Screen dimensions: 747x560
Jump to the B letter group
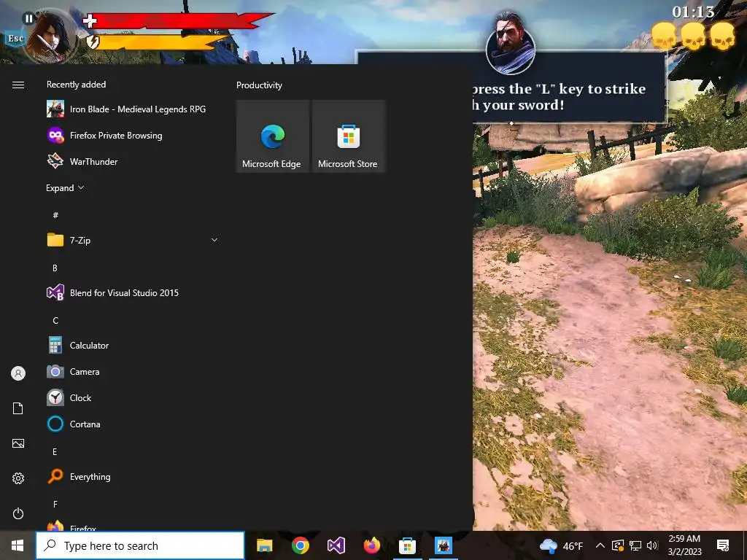click(x=55, y=268)
